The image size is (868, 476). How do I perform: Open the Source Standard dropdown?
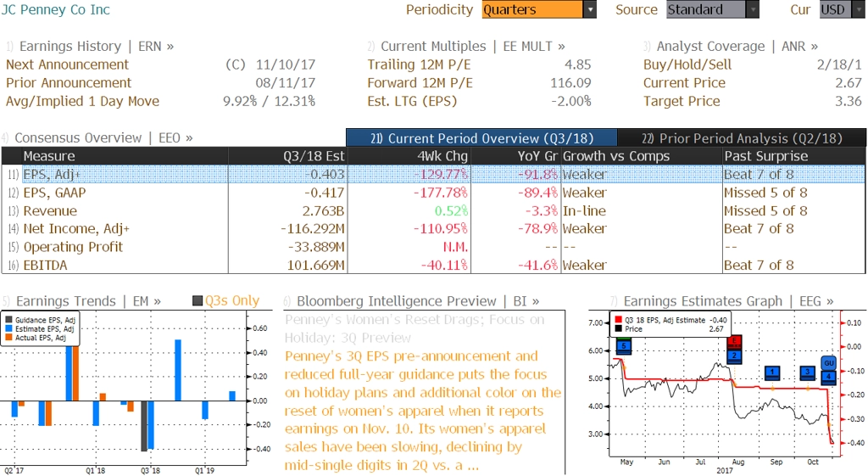click(x=712, y=9)
